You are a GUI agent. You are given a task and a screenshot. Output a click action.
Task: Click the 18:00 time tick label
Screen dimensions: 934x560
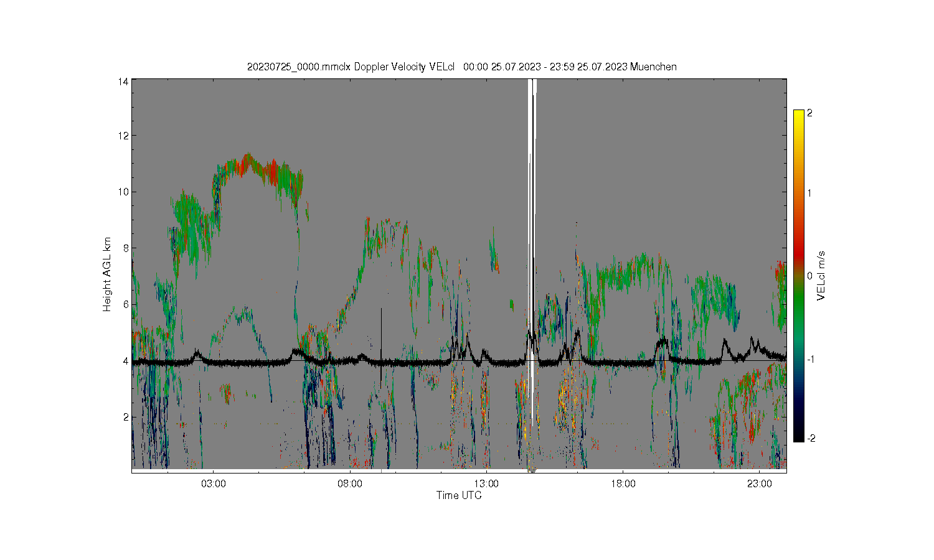[x=623, y=483]
